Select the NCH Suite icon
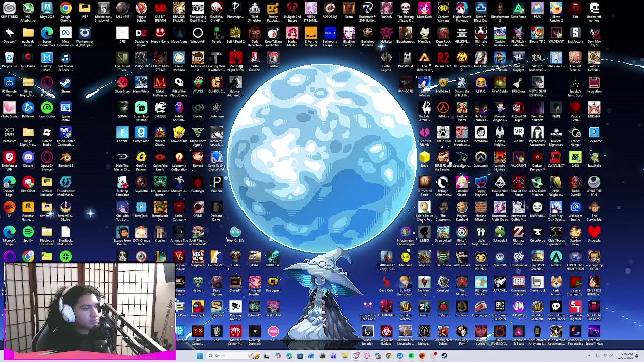 click(x=28, y=60)
